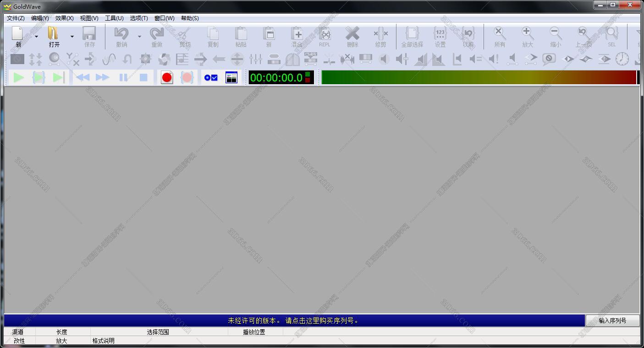Click the sine wave effect icon

coord(109,59)
